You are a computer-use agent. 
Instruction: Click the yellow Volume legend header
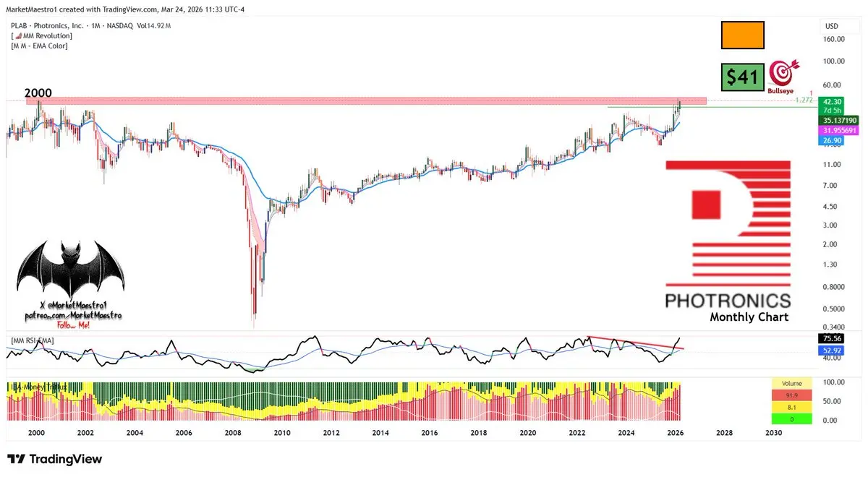pos(792,384)
